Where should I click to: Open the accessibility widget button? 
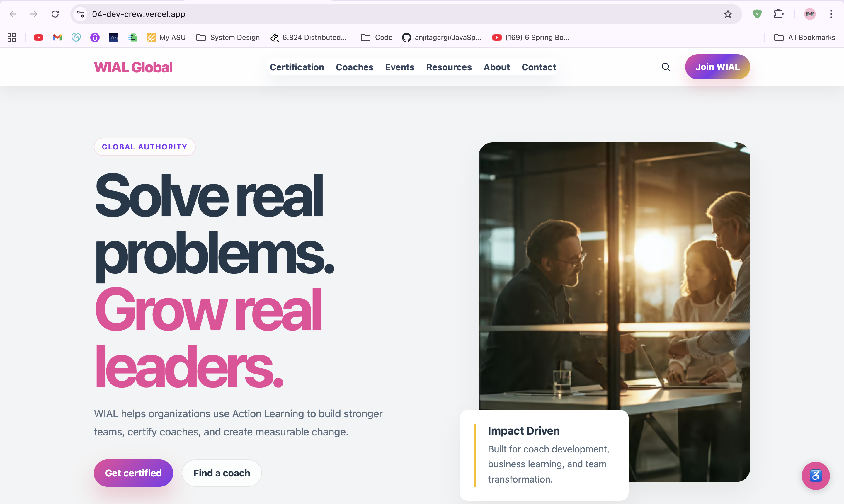[816, 476]
